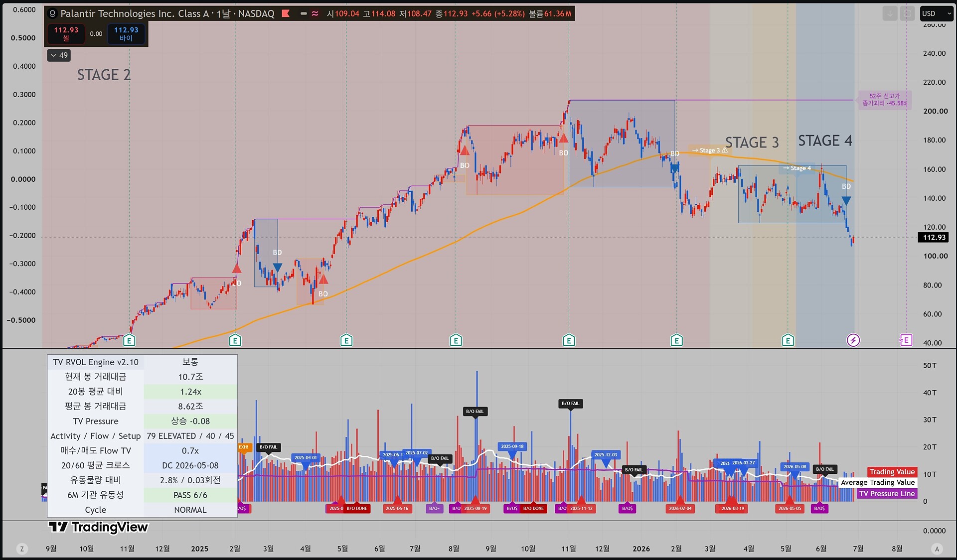Click the +5.66 (+5.28%) change value
The height and width of the screenshot is (560, 957).
(x=498, y=14)
